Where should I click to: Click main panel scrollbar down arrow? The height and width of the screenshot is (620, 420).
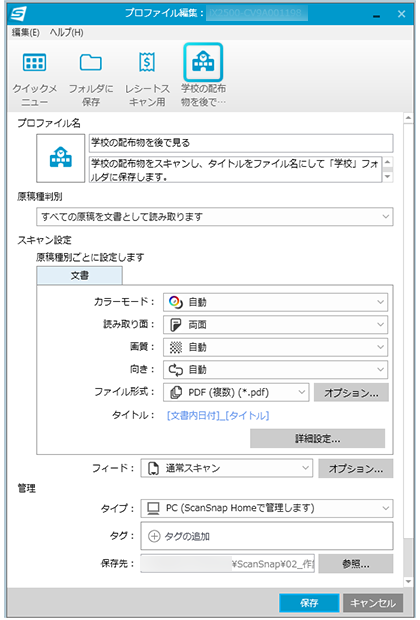pyautogui.click(x=408, y=581)
